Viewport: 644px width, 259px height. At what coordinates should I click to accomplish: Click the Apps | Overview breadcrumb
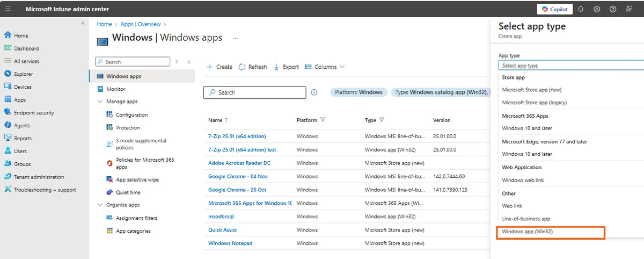pyautogui.click(x=141, y=24)
